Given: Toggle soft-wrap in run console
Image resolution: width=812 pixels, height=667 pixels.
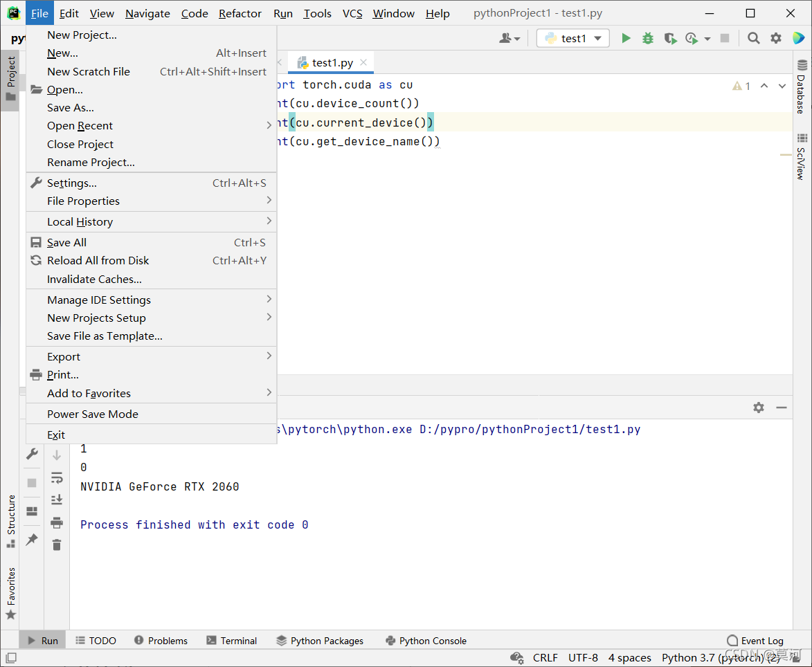Looking at the screenshot, I should pos(57,477).
